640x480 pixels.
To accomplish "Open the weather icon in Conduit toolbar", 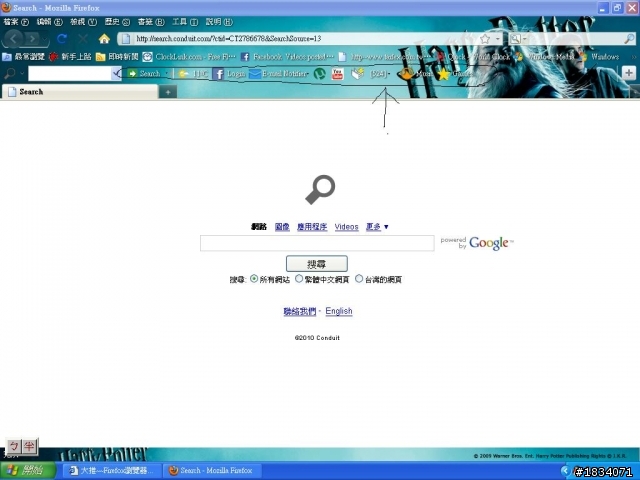I will pyautogui.click(x=193, y=74).
